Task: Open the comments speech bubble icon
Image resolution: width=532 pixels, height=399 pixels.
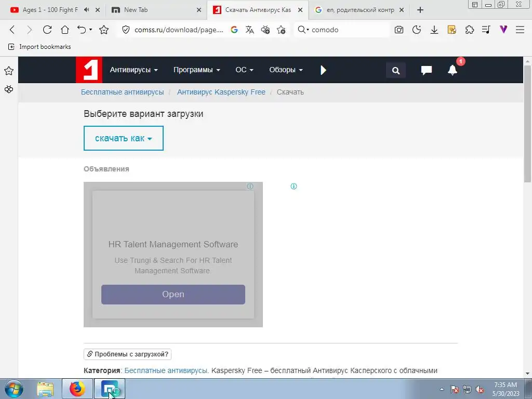Action: tap(426, 70)
